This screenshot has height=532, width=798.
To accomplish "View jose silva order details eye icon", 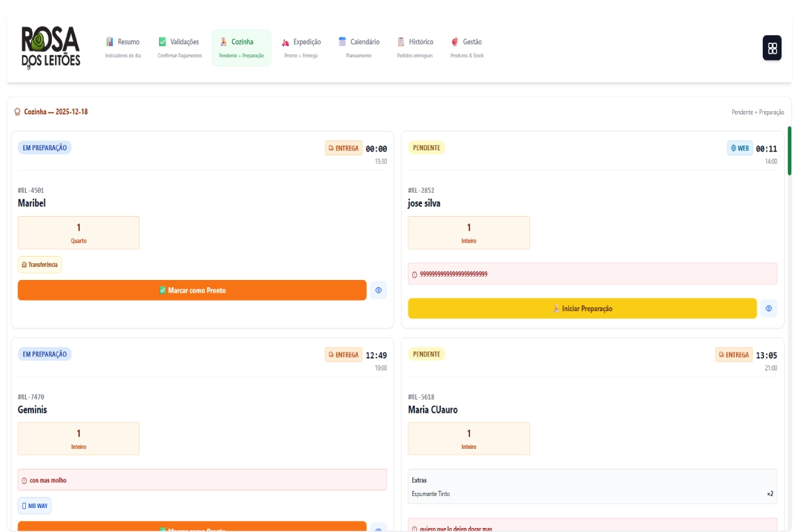I will tap(769, 309).
